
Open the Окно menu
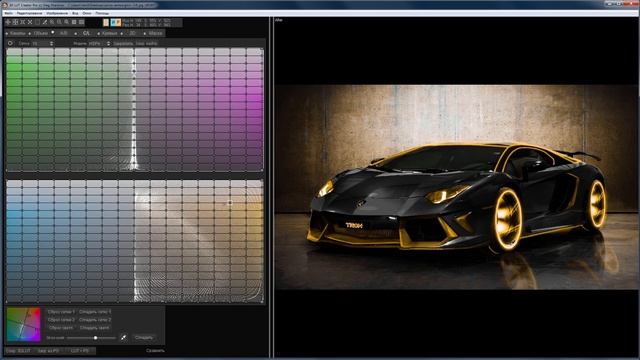coord(87,13)
